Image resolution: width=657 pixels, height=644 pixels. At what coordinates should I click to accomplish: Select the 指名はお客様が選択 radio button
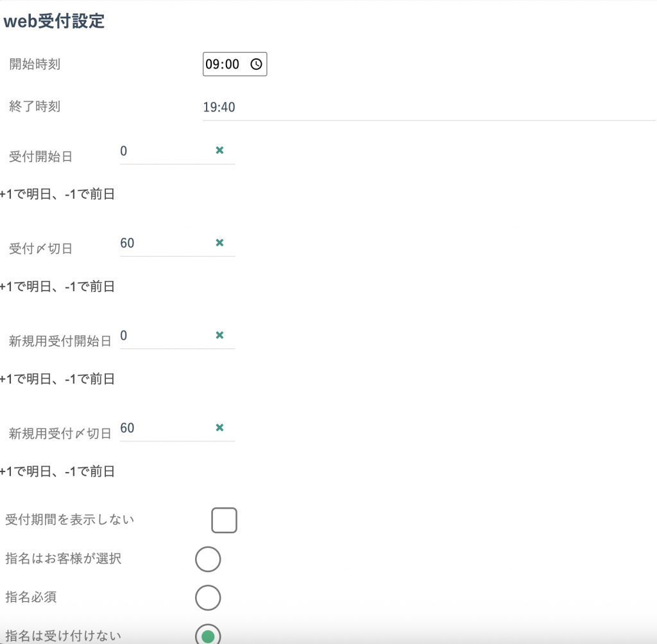(208, 559)
